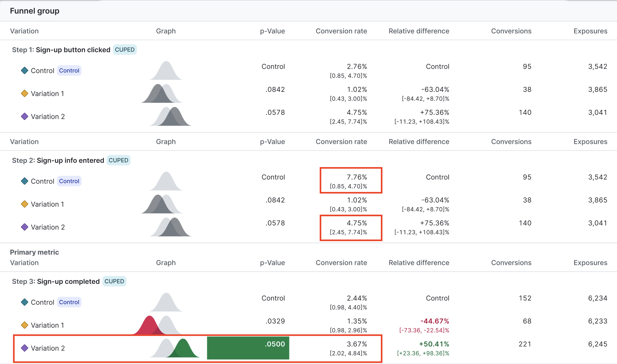Click the CUPED badge for Sign-up completed
The image size is (617, 364).
pos(114,281)
